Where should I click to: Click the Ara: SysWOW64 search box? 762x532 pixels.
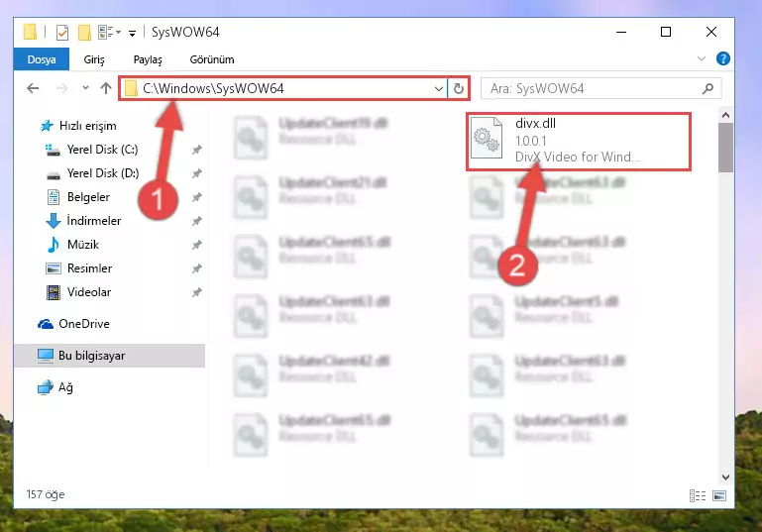click(x=600, y=88)
